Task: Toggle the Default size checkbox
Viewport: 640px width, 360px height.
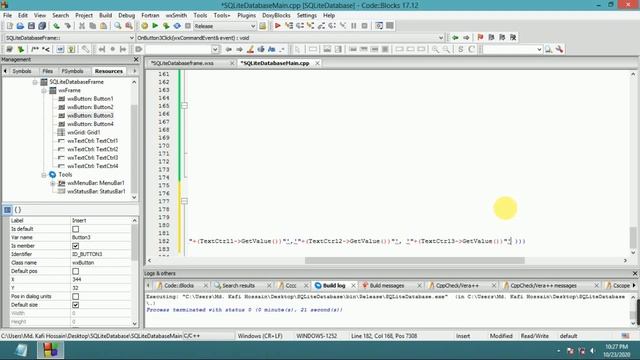Action: point(76,305)
